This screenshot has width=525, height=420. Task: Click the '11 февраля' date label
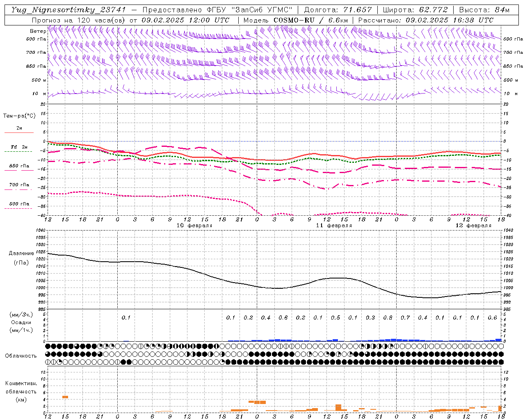pyautogui.click(x=334, y=226)
